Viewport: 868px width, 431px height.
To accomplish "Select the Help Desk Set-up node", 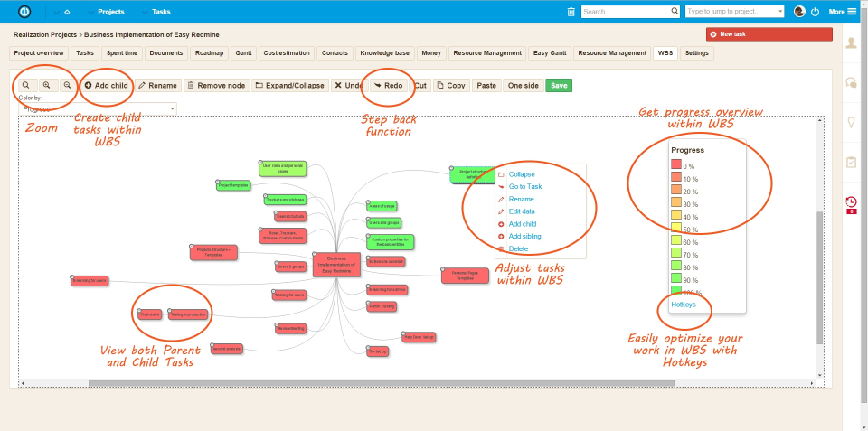I will pyautogui.click(x=419, y=337).
